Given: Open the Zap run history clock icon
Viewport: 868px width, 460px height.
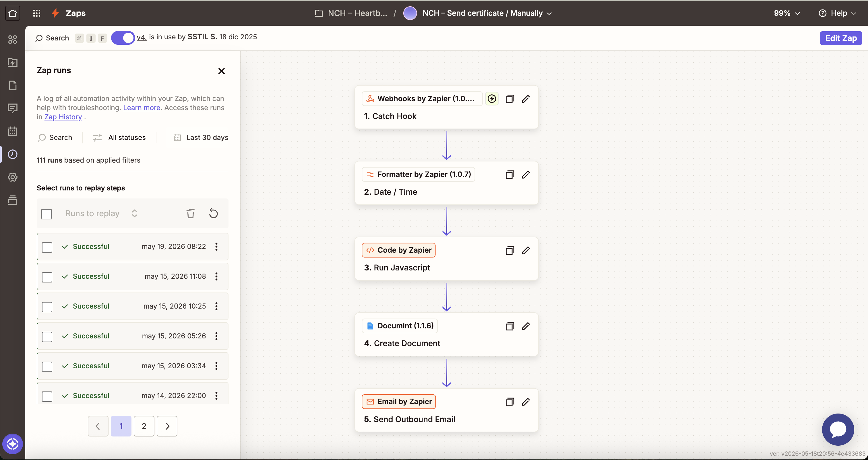Looking at the screenshot, I should point(12,154).
